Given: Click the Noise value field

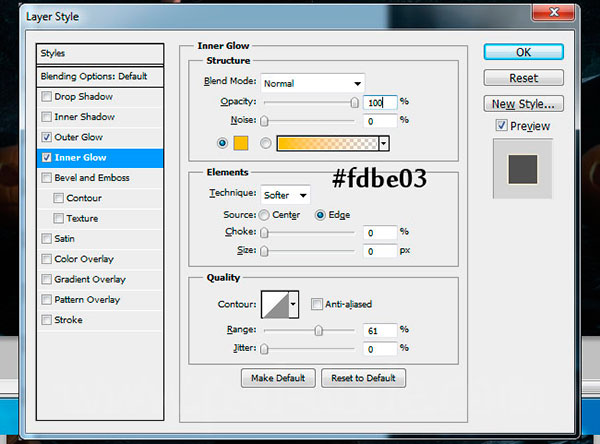Looking at the screenshot, I should tap(380, 121).
